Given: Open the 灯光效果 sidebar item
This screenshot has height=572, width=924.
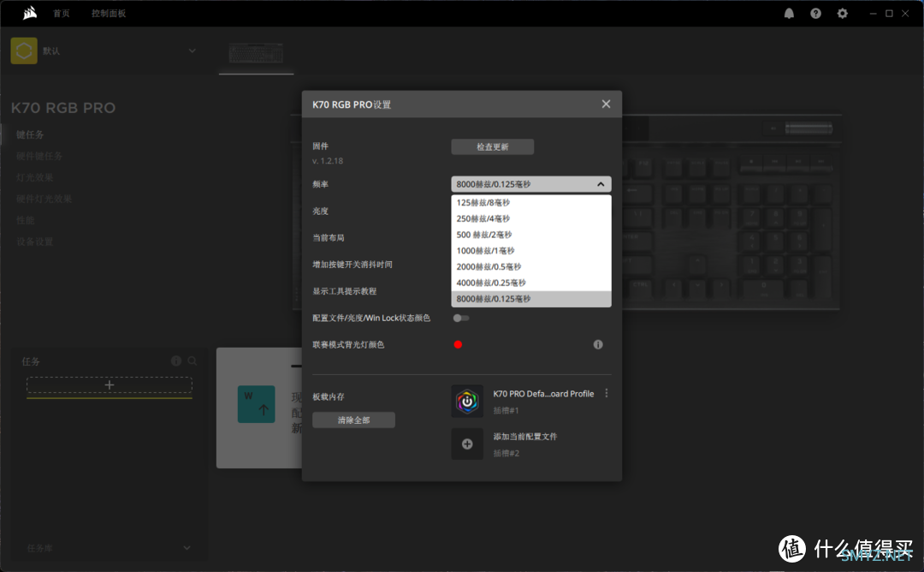Looking at the screenshot, I should pos(34,177).
